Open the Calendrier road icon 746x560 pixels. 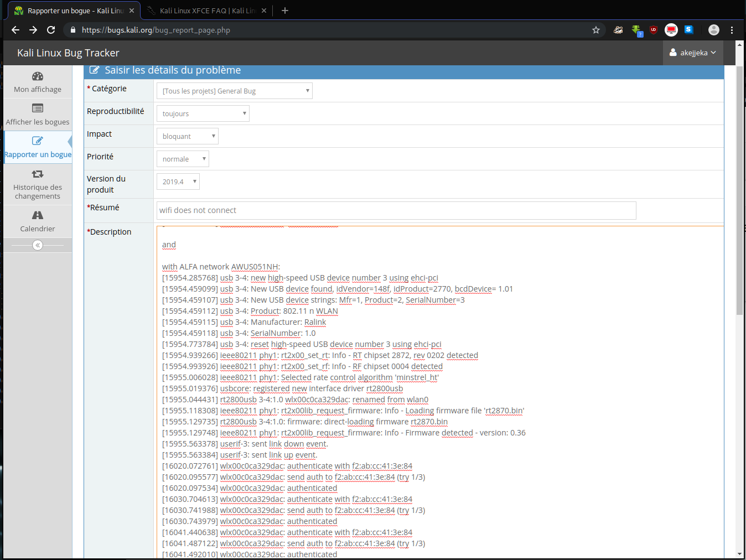click(x=38, y=215)
